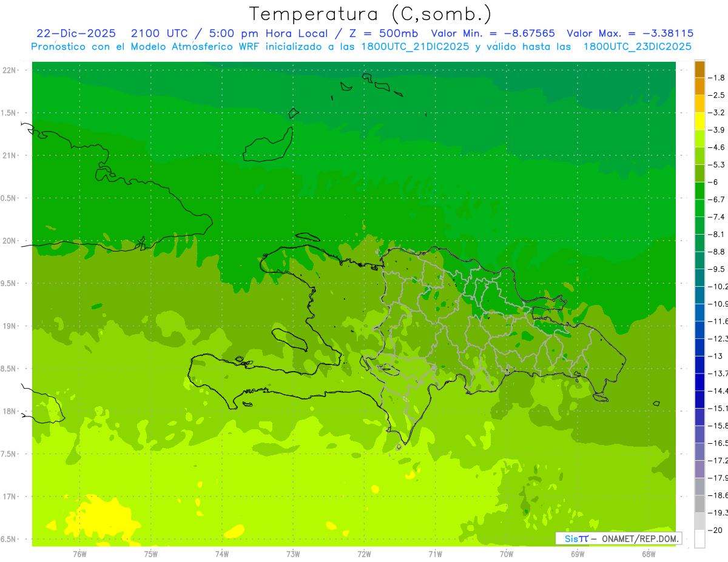The width and height of the screenshot is (728, 562).
Task: Click the '-4.6' colorbar value
Action: (716, 147)
